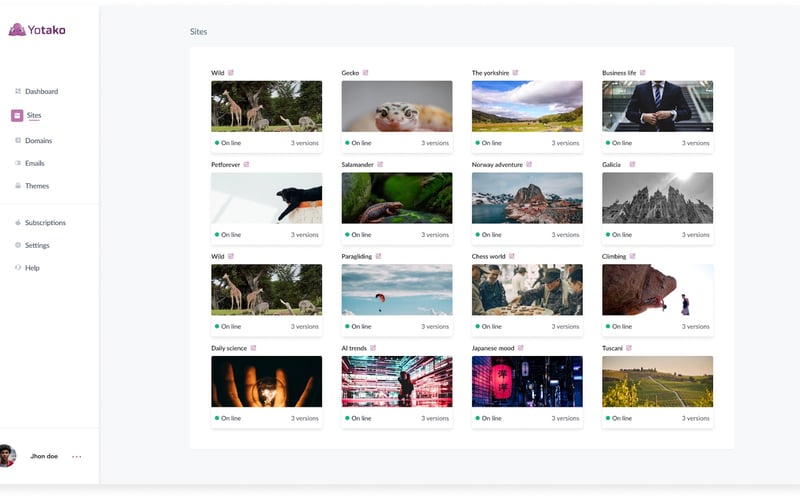This screenshot has height=500, width=800.
Task: Open the Galicia cathedral thumbnail
Action: [658, 198]
